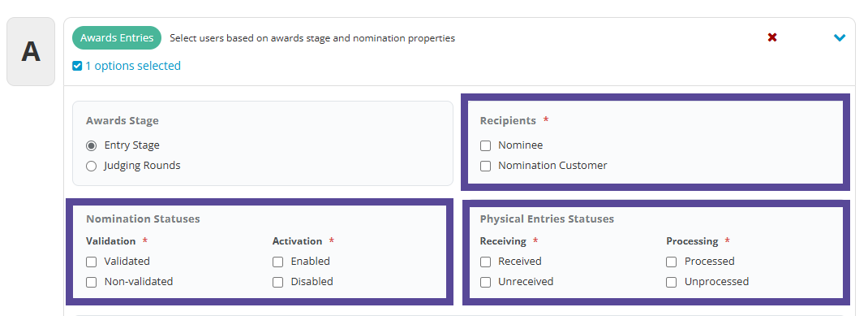Open the '1 options selected' link
Image resolution: width=868 pixels, height=316 pixels.
[x=133, y=66]
